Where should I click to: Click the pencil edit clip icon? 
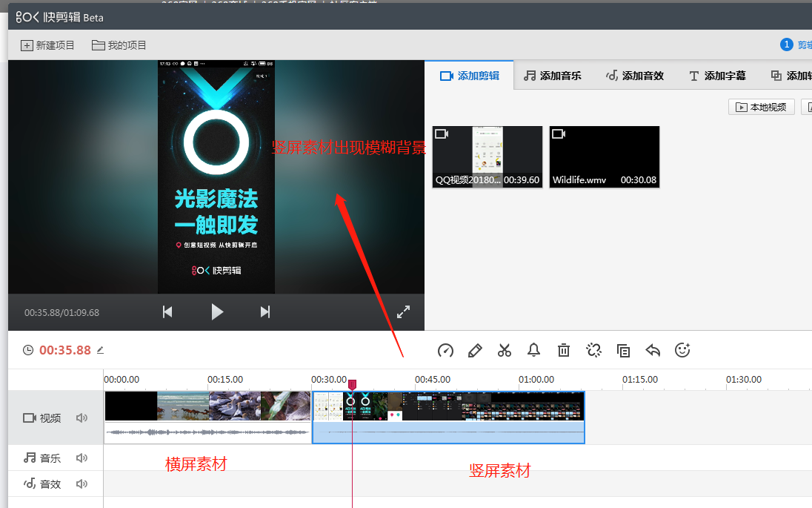pyautogui.click(x=475, y=350)
